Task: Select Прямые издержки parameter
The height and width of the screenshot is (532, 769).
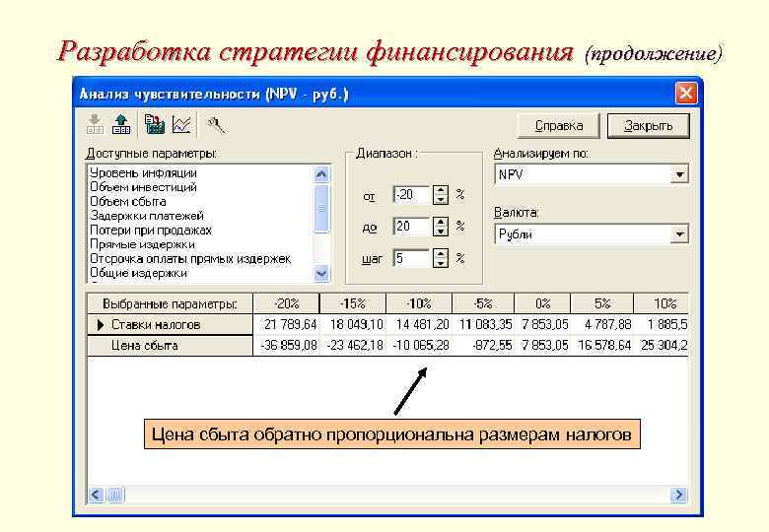Action: [142, 244]
